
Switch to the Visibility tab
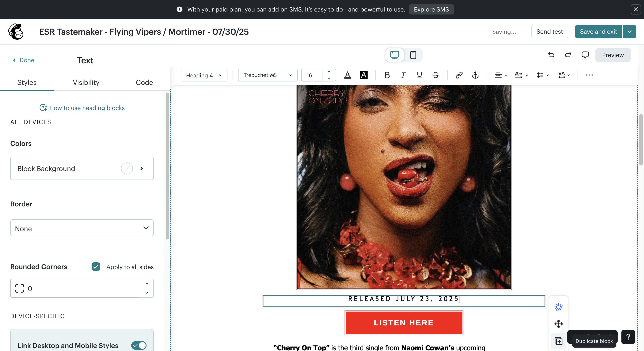coord(86,83)
